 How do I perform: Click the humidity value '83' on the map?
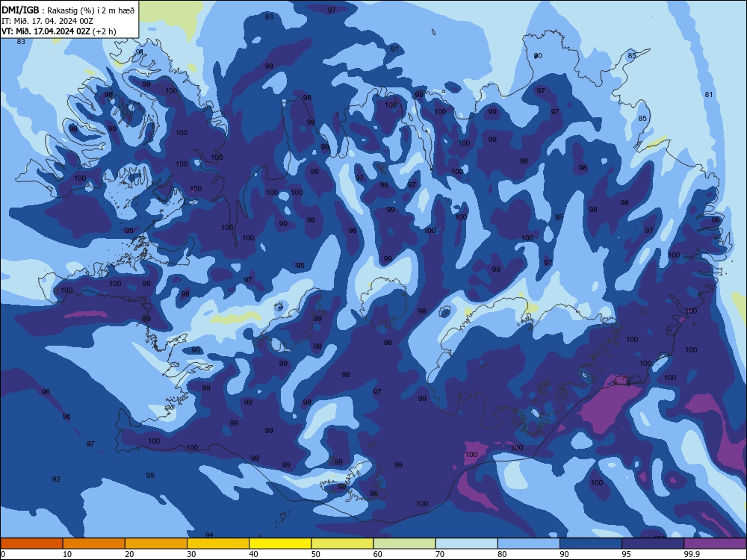click(21, 41)
